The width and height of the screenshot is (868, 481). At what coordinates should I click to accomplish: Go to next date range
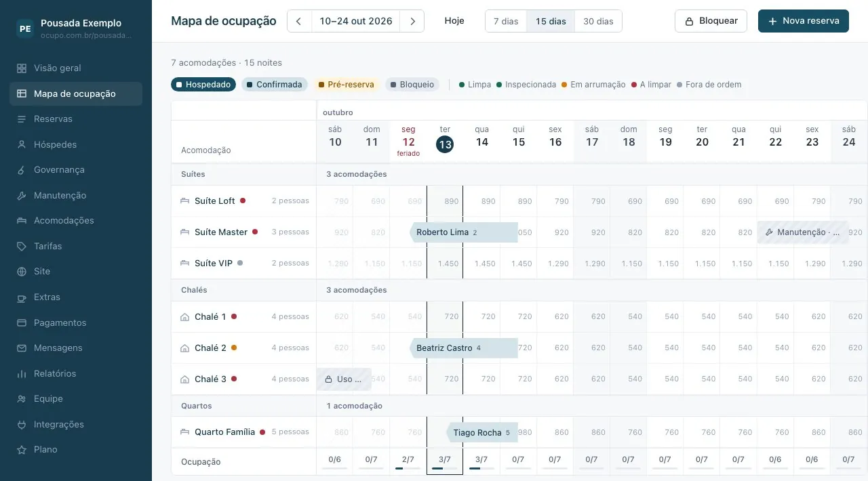click(x=412, y=21)
